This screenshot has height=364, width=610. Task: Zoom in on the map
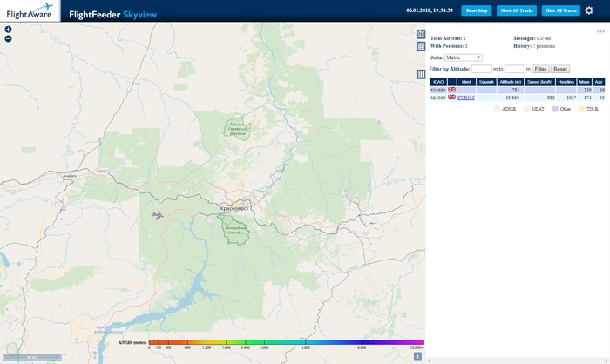[x=8, y=30]
